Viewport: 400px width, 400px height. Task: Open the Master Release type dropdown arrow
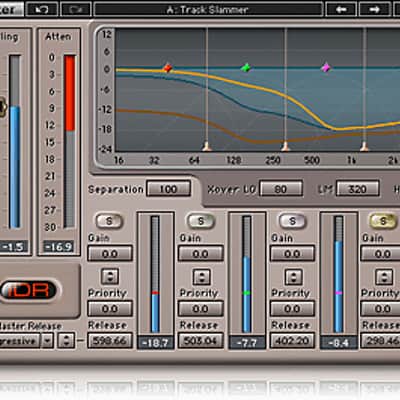(48, 341)
